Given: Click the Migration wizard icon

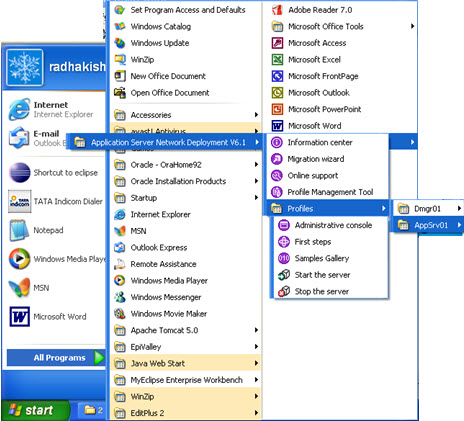Looking at the screenshot, I should [277, 159].
